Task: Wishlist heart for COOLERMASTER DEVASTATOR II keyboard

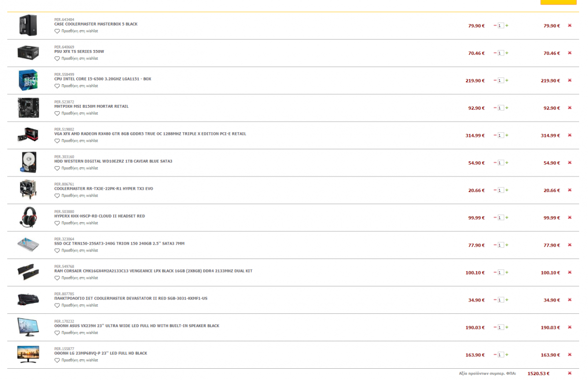Action: (x=57, y=305)
